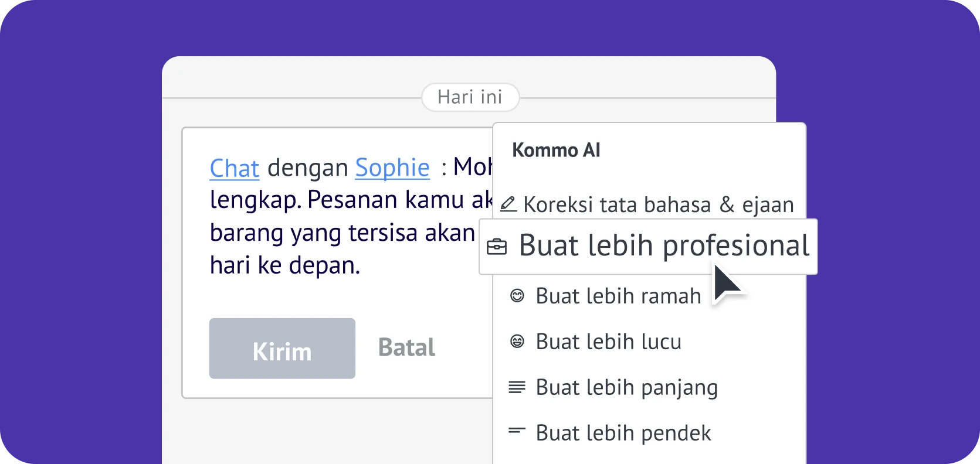Choose the 'Buat lebih profesional' label
Image resolution: width=980 pixels, height=464 pixels.
(664, 246)
